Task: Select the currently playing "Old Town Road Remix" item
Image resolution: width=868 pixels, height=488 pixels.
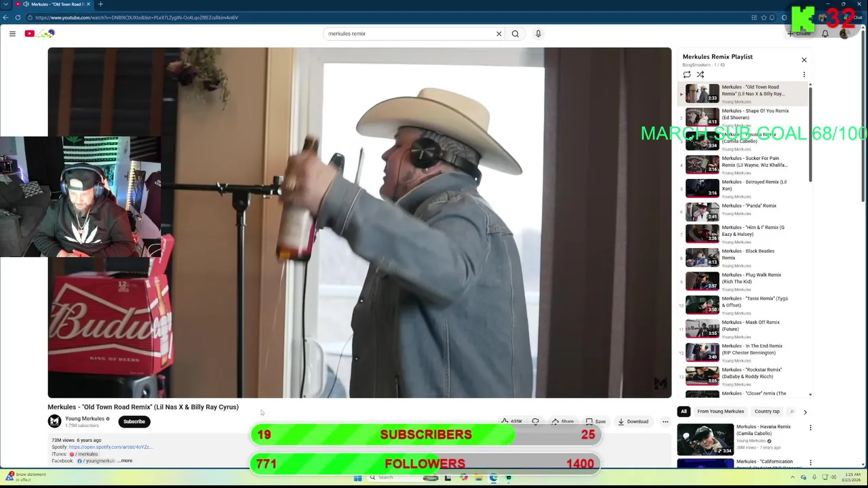Action: click(x=743, y=94)
